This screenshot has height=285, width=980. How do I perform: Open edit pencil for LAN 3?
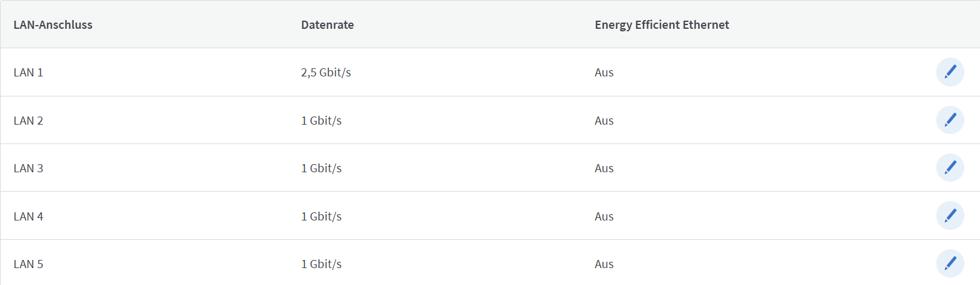[949, 168]
